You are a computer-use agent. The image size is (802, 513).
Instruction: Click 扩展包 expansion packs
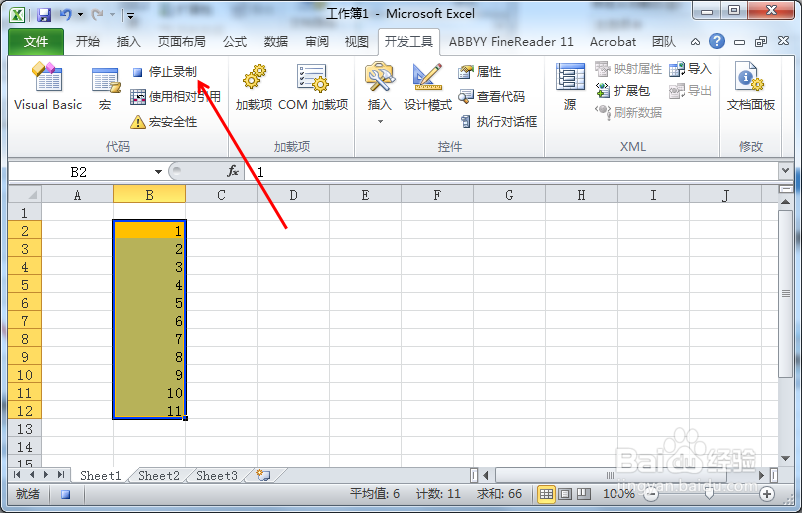623,91
